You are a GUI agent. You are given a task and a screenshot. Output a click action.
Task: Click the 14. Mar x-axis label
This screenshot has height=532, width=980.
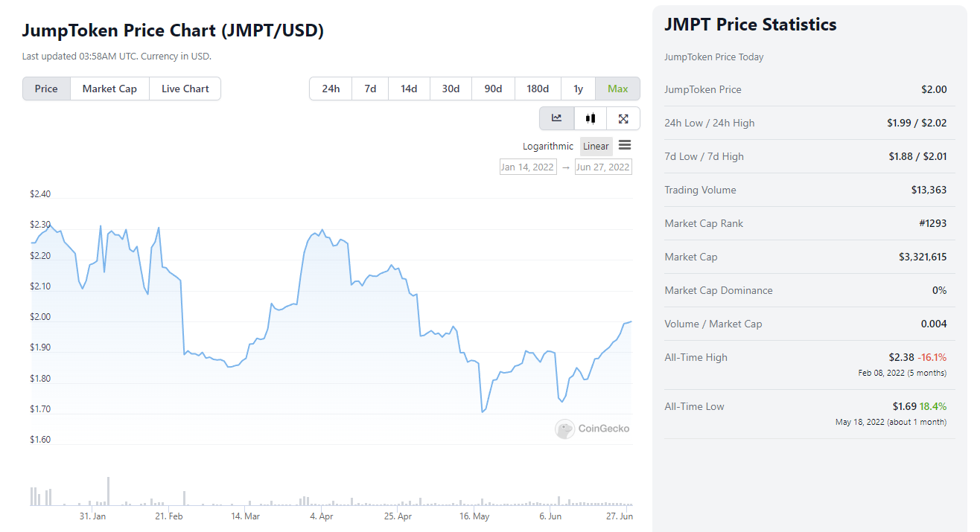245,516
